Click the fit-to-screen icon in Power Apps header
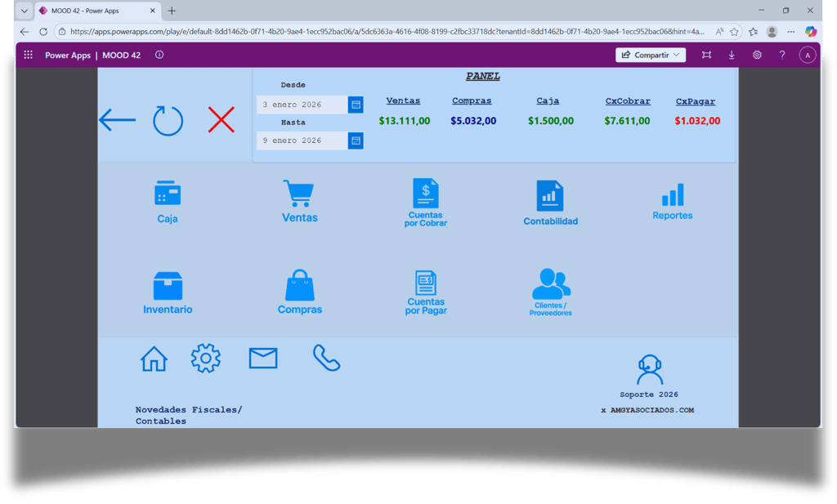This screenshot has height=504, width=837. 706,55
